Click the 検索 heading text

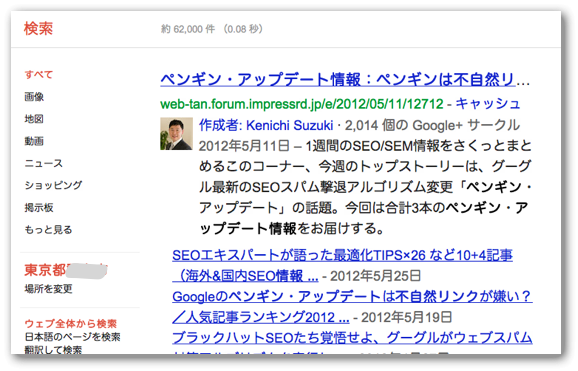[x=38, y=28]
